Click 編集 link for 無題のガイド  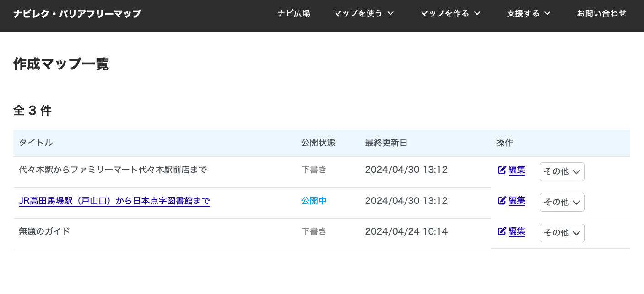517,231
